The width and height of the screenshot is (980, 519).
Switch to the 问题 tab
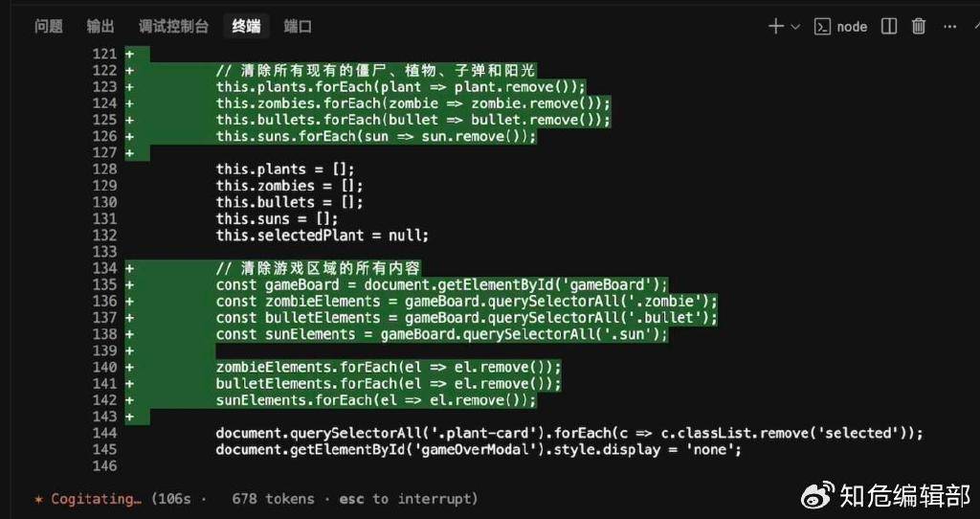(x=49, y=26)
